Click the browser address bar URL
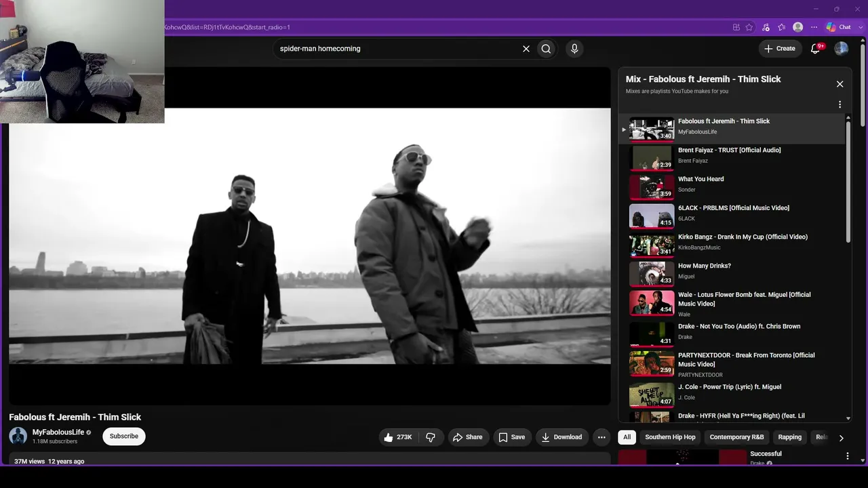The height and width of the screenshot is (488, 868). pyautogui.click(x=227, y=27)
